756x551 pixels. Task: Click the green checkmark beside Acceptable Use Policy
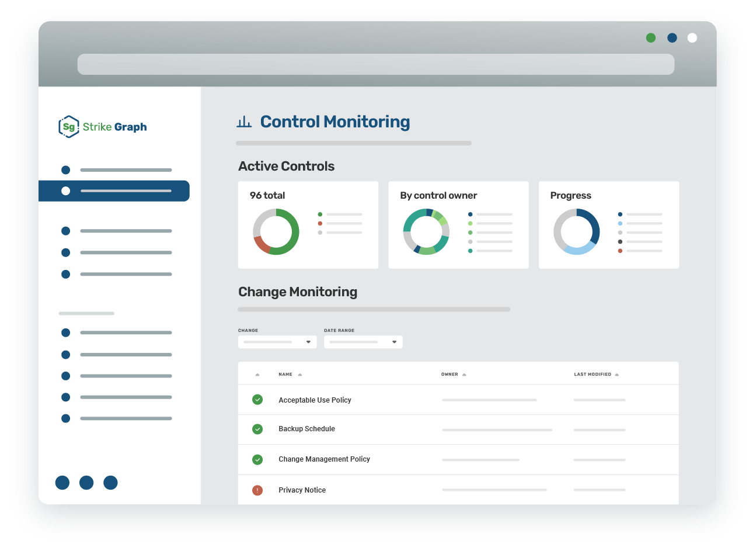point(257,399)
